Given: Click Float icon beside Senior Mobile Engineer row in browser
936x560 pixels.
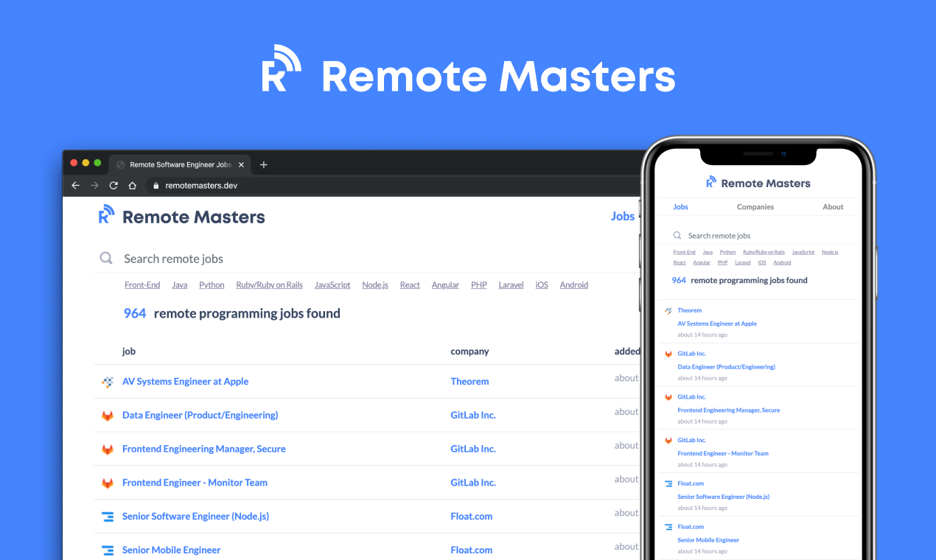Looking at the screenshot, I should (x=108, y=550).
